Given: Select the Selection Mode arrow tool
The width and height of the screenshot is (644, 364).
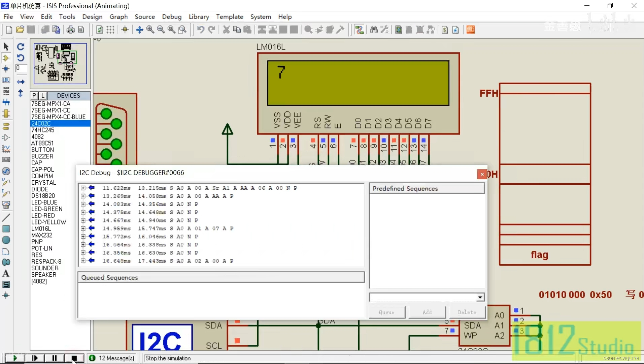Looking at the screenshot, I should (x=6, y=47).
